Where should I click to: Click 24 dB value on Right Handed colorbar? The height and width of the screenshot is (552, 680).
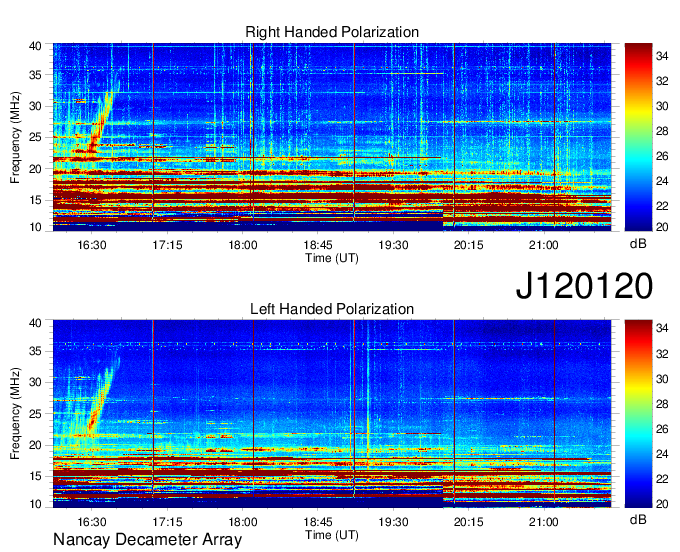(x=662, y=181)
